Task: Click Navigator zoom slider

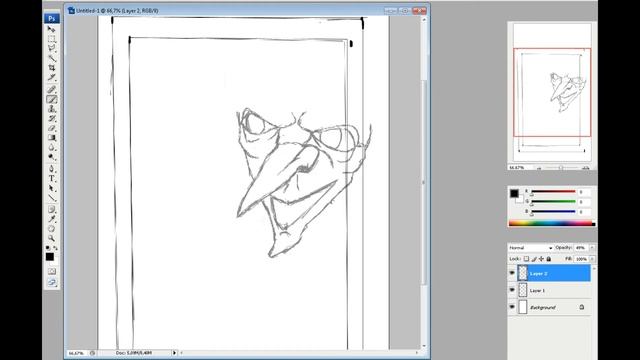Action: click(x=561, y=168)
